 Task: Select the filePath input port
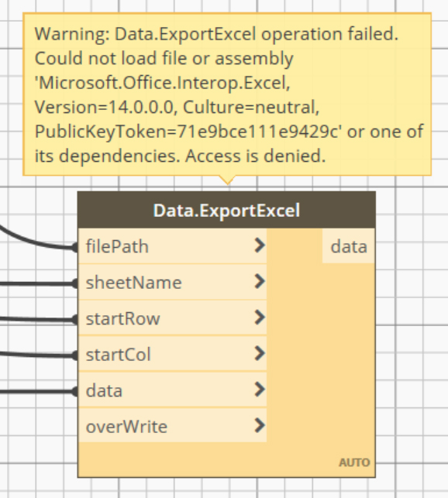pyautogui.click(x=173, y=246)
